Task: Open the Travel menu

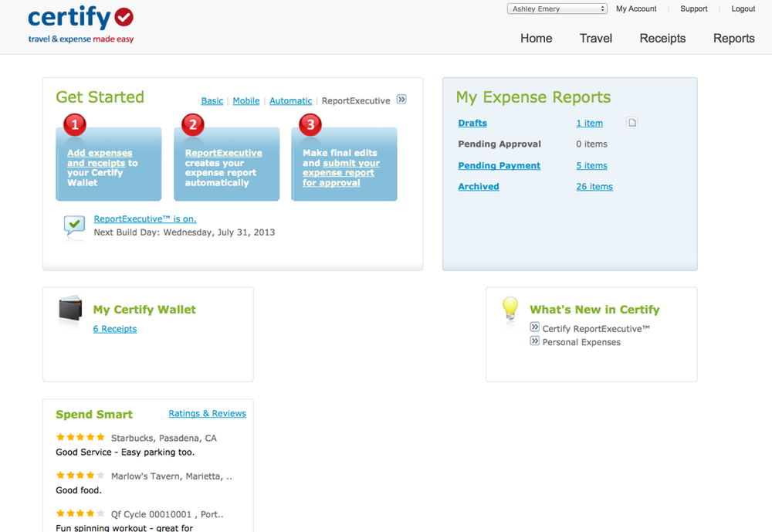Action: [595, 39]
